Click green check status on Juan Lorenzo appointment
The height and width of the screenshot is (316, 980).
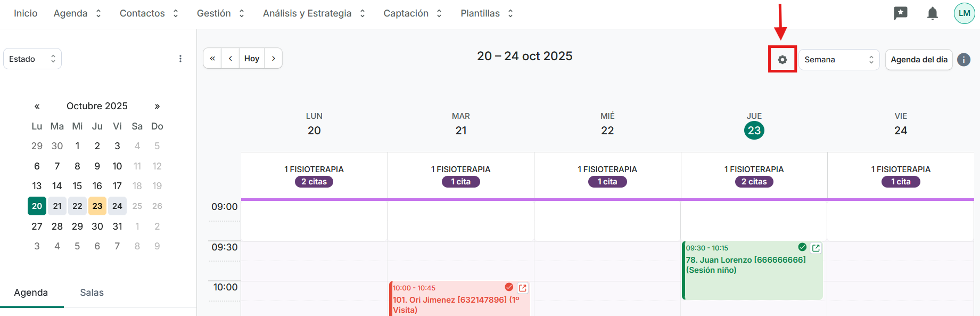[x=802, y=247]
